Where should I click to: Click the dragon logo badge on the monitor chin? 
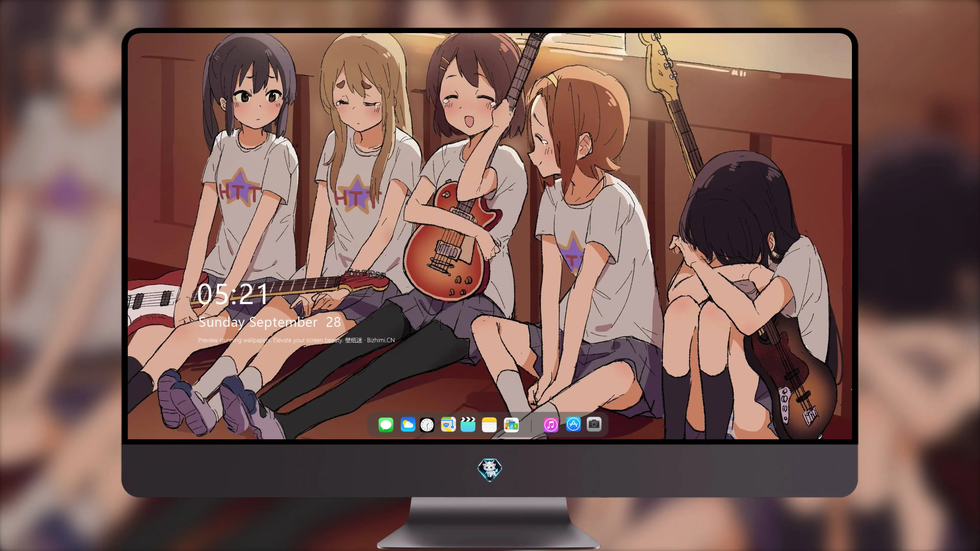point(490,470)
